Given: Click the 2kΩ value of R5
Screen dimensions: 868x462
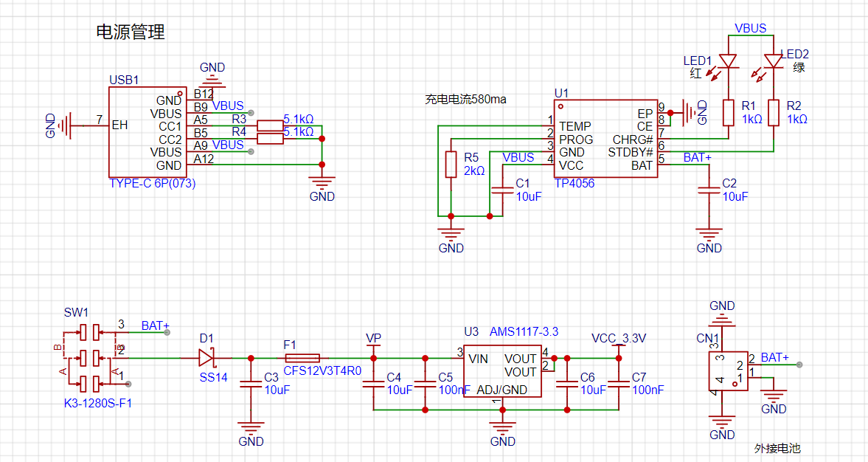Looking at the screenshot, I should (474, 170).
